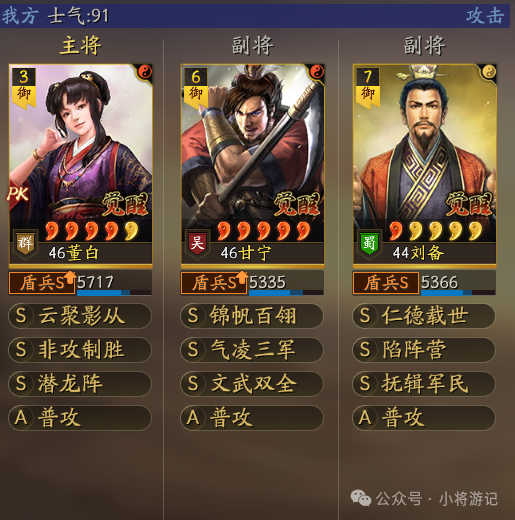Click the 群 faction badge on Dong Bai's card

pyautogui.click(x=25, y=244)
